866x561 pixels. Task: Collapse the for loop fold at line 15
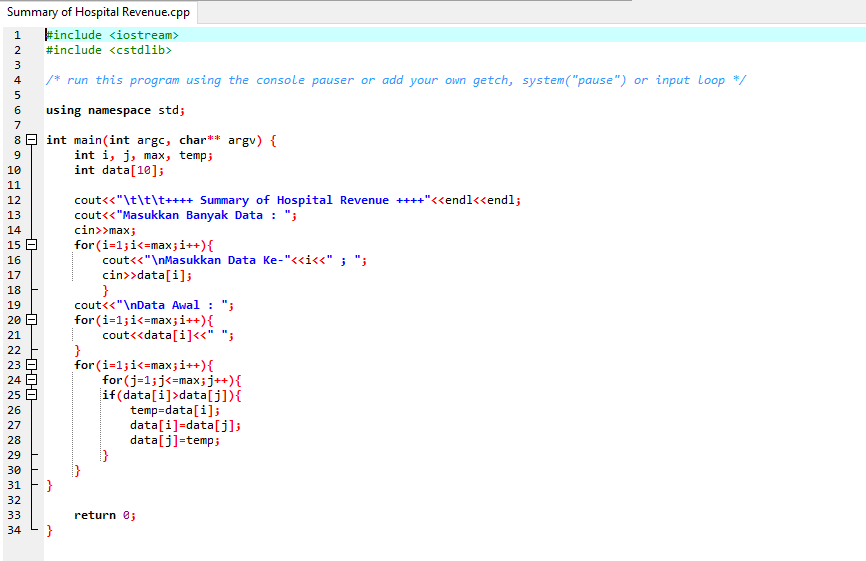32,245
